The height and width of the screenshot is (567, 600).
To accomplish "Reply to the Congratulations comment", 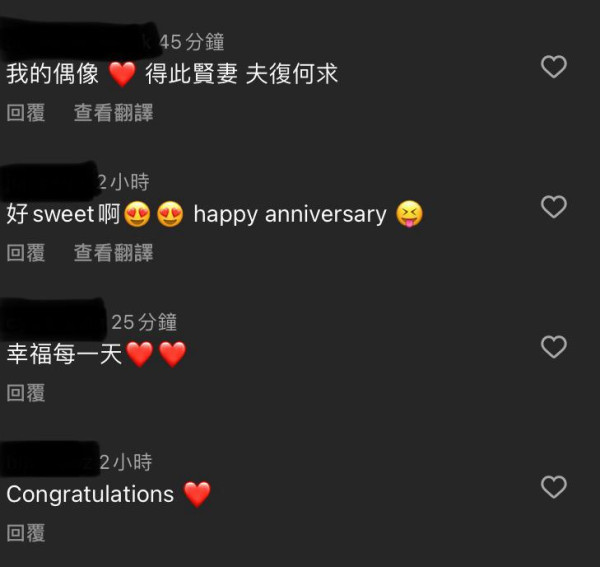I will [26, 533].
